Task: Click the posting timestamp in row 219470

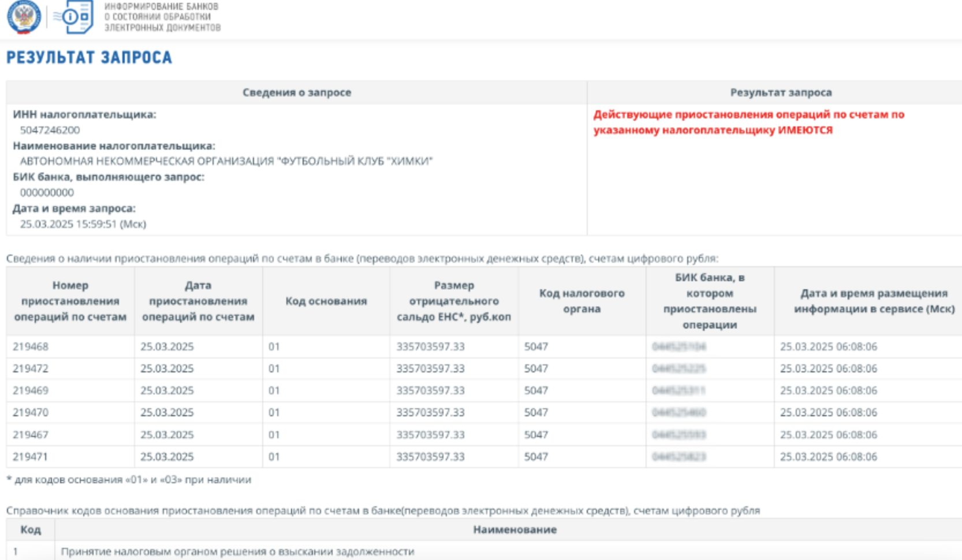Action: 829,412
